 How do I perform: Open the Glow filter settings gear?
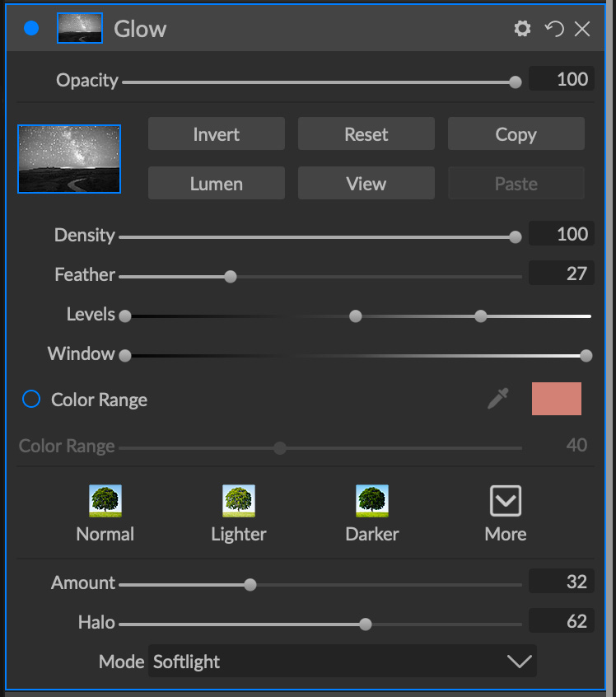point(522,29)
